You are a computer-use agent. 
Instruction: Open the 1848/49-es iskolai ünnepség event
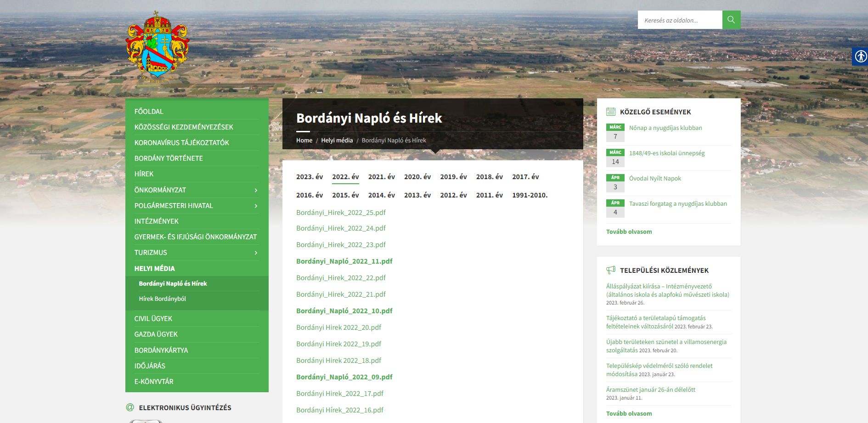(x=667, y=153)
